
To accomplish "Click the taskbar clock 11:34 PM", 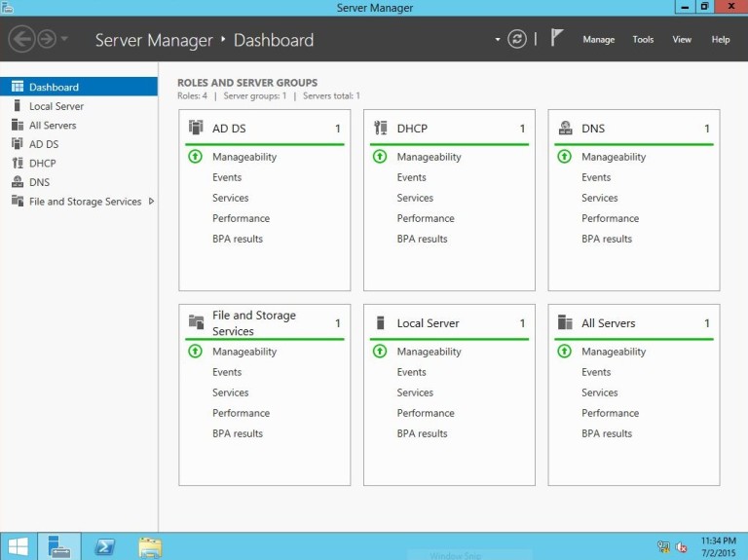I will tap(718, 541).
